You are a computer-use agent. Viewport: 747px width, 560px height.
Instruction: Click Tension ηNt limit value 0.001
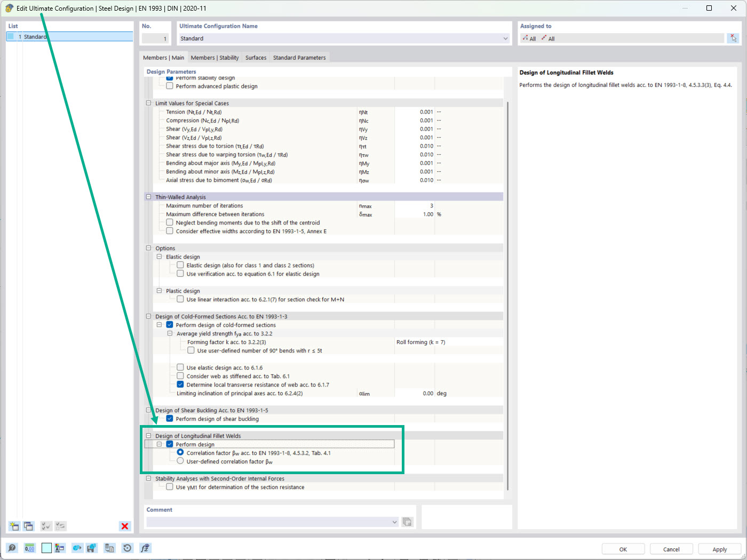(x=415, y=111)
